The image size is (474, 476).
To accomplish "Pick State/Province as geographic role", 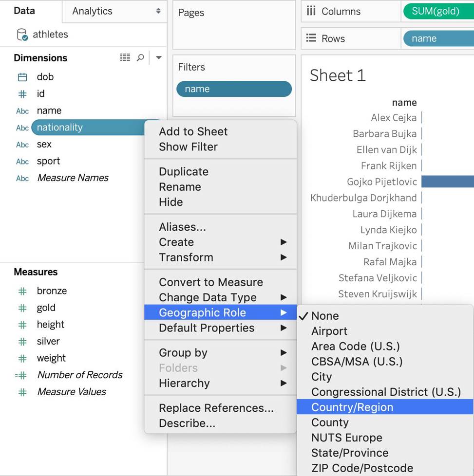I will [350, 453].
